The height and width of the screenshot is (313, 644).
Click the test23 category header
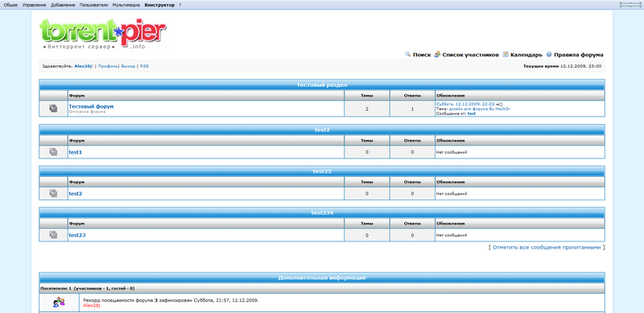tap(322, 171)
